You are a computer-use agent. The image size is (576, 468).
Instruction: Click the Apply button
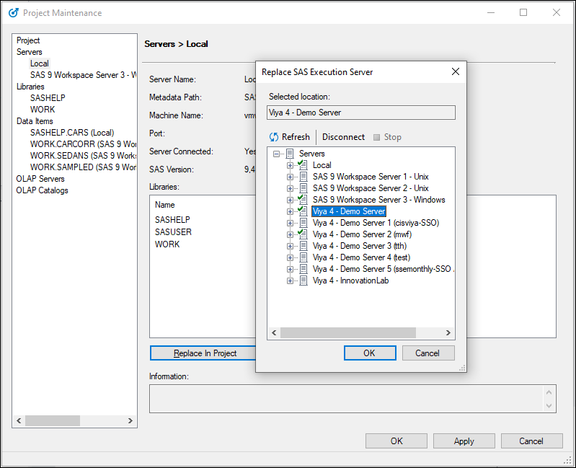(464, 441)
